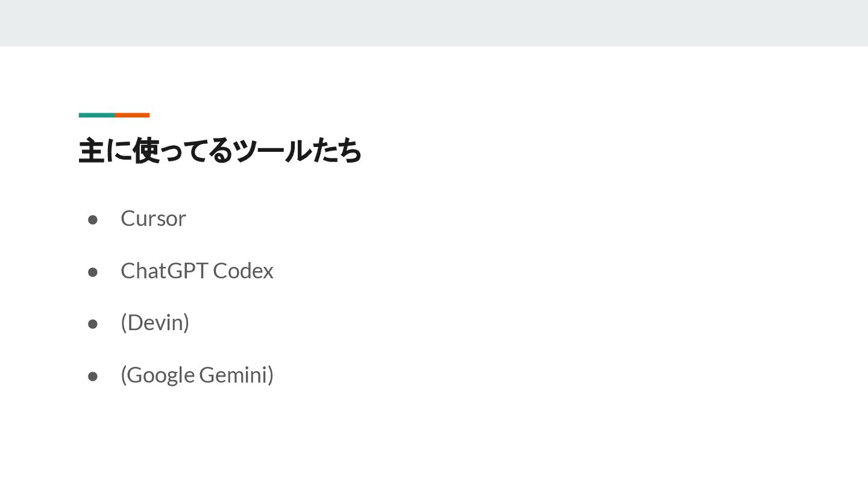This screenshot has height=488, width=868.
Task: Click the gray header band at top
Action: 434,23
